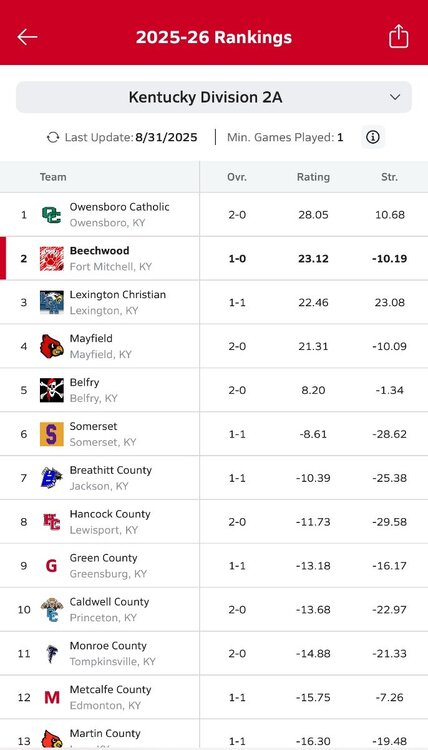Image resolution: width=428 pixels, height=750 pixels.
Task: Sort by the Str. column header
Action: click(x=389, y=177)
